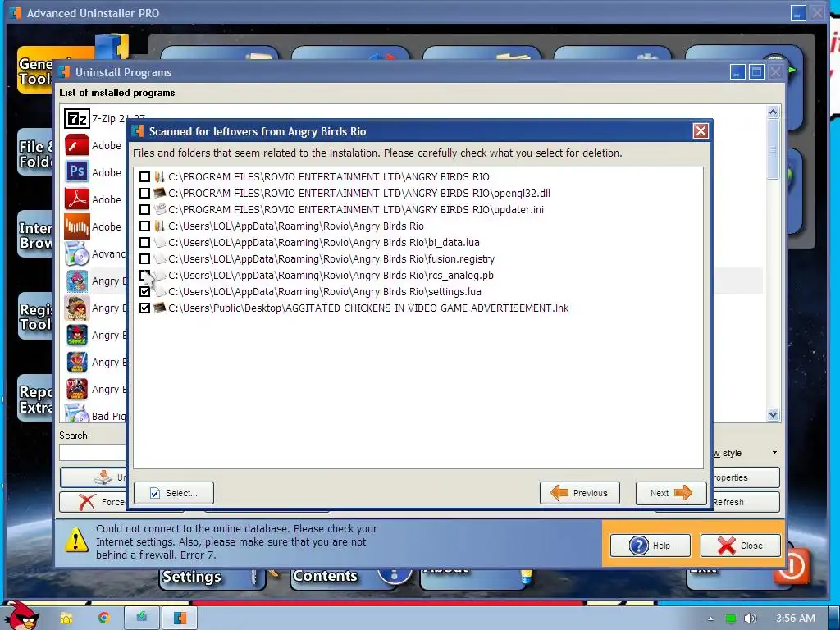Viewport: 840px width, 630px height.
Task: Click the program list scroll up arrow
Action: (773, 112)
